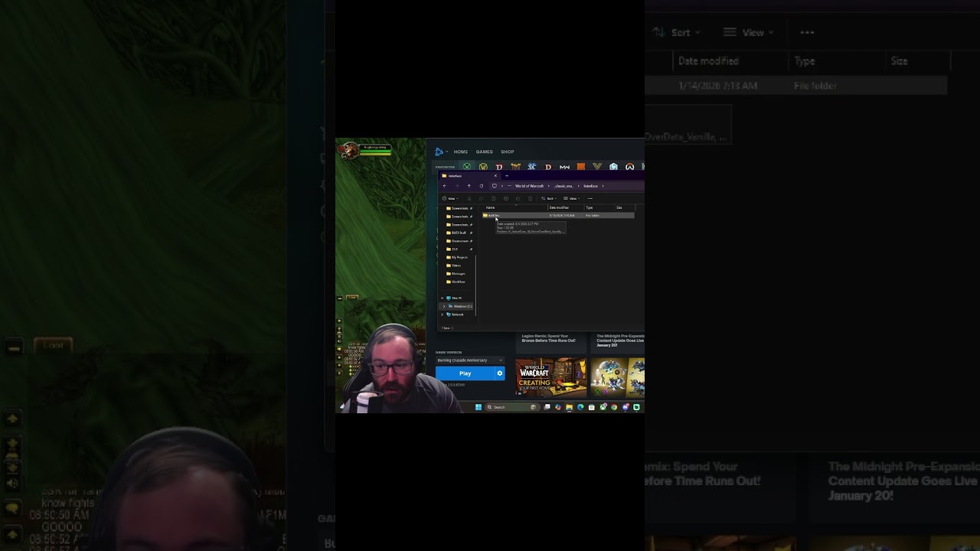Click the blue Play button
Image resolution: width=980 pixels, height=551 pixels.
point(465,373)
